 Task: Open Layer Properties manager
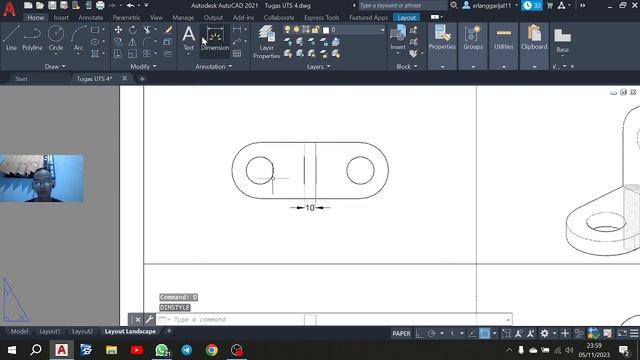coord(267,42)
